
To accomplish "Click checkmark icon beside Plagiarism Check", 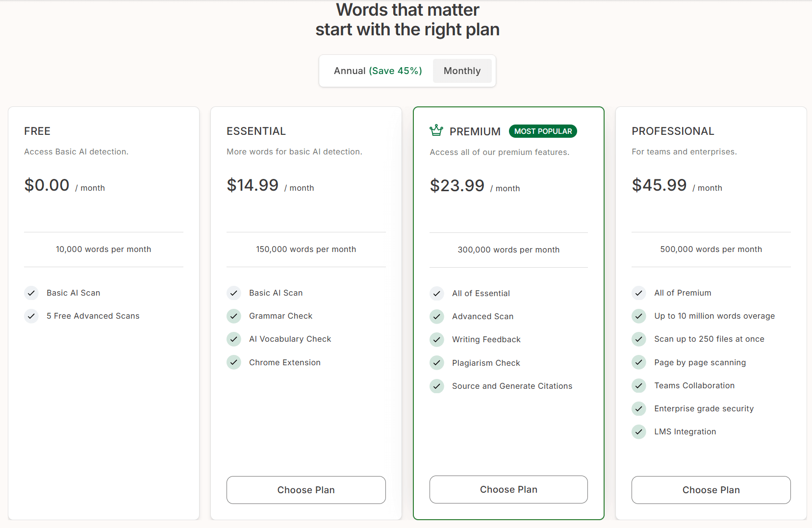I will pos(437,363).
